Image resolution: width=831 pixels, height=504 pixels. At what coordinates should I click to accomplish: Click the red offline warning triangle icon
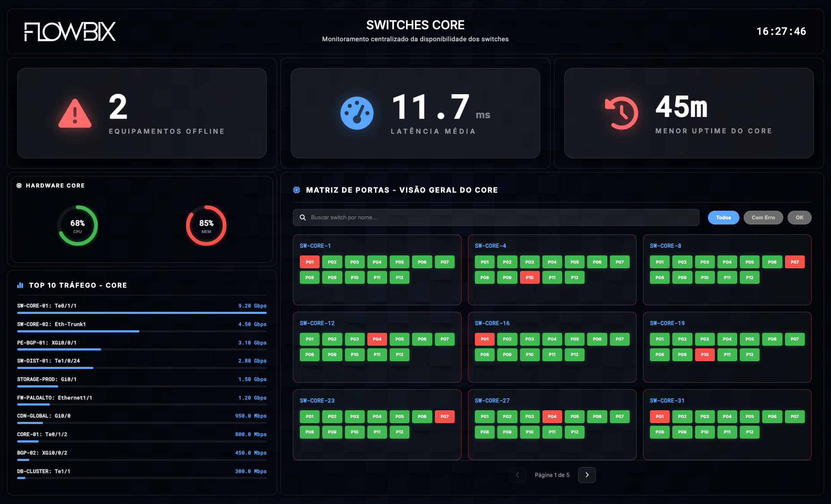pyautogui.click(x=75, y=113)
